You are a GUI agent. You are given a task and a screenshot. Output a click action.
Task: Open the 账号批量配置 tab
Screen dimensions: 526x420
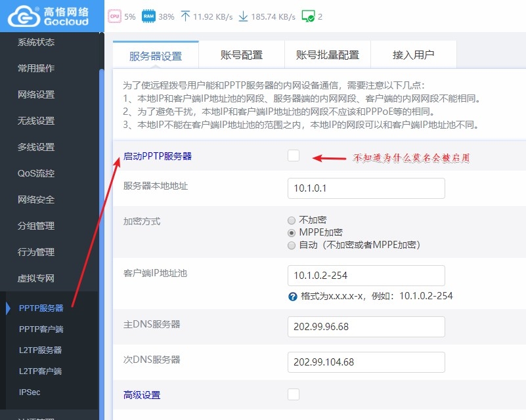point(328,55)
